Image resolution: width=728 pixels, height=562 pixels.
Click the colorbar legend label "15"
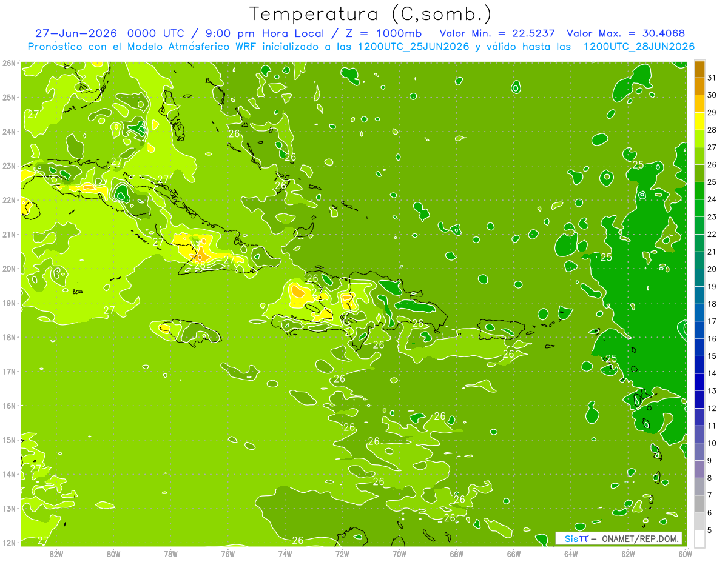712,356
